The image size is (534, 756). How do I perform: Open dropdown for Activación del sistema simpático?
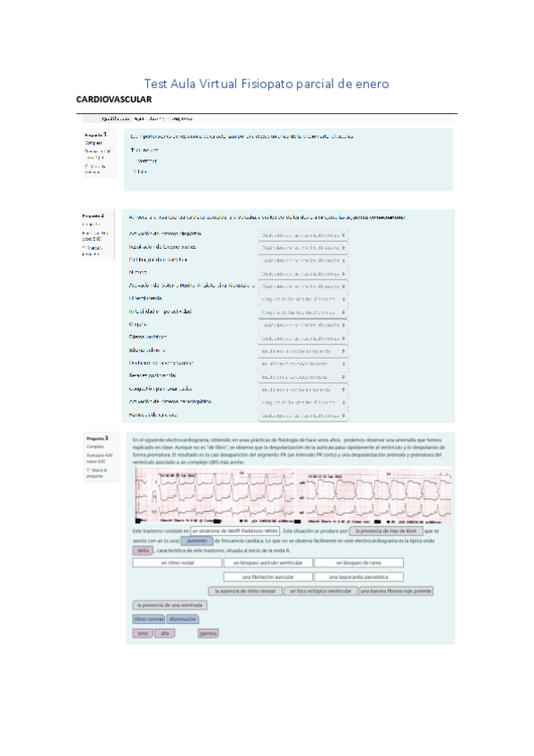coord(303,235)
